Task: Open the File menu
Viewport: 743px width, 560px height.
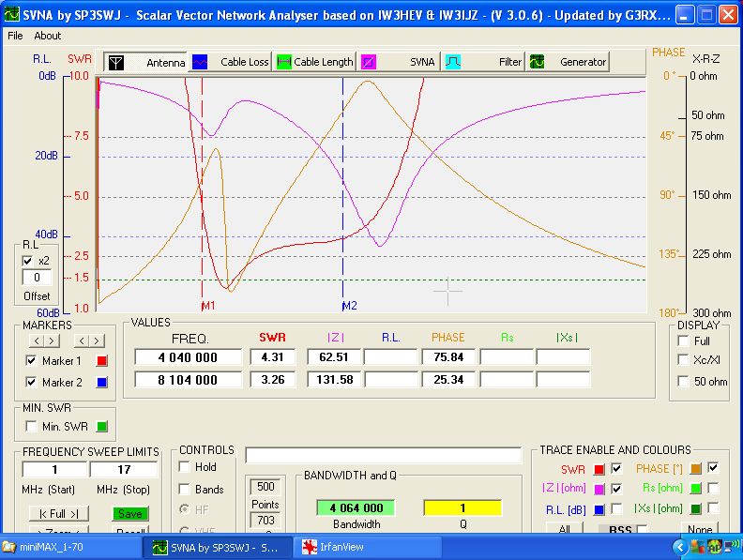Action: click(x=15, y=36)
